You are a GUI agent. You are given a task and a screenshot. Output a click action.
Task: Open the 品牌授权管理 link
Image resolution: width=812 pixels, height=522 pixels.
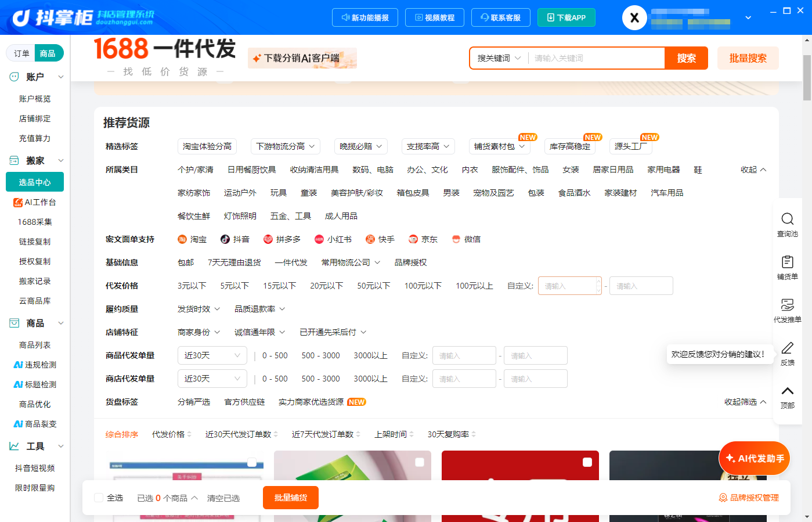pos(749,498)
